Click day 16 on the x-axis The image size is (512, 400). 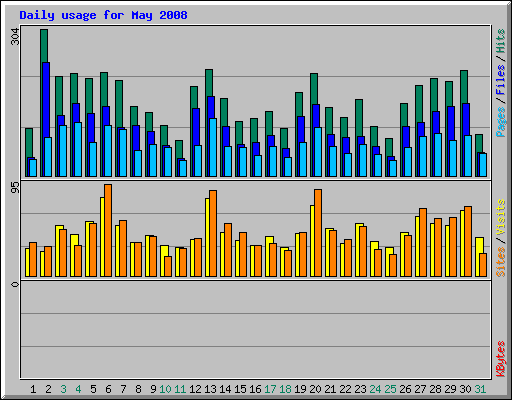tap(255, 389)
